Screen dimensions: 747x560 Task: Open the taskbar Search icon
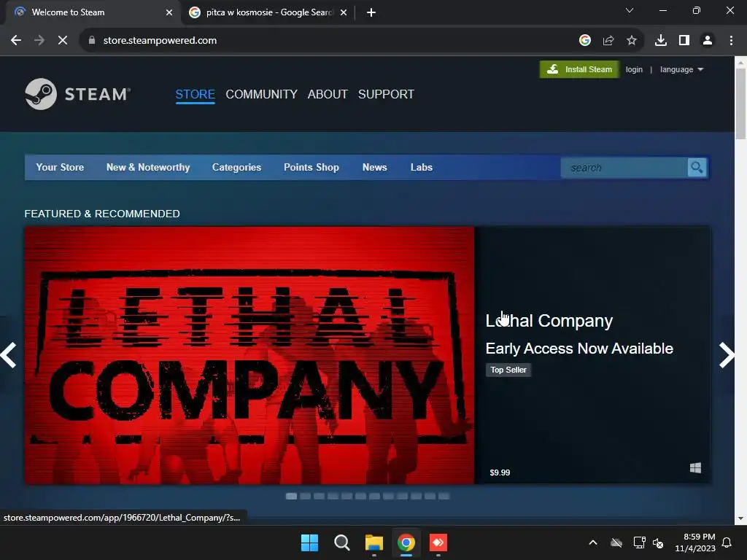[x=341, y=542]
